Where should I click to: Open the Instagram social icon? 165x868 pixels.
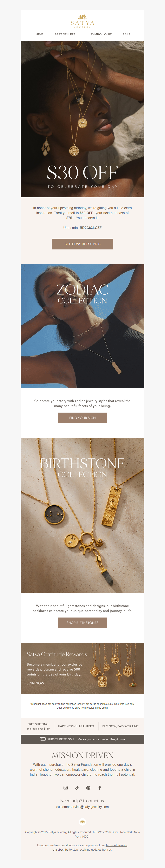coord(66,788)
